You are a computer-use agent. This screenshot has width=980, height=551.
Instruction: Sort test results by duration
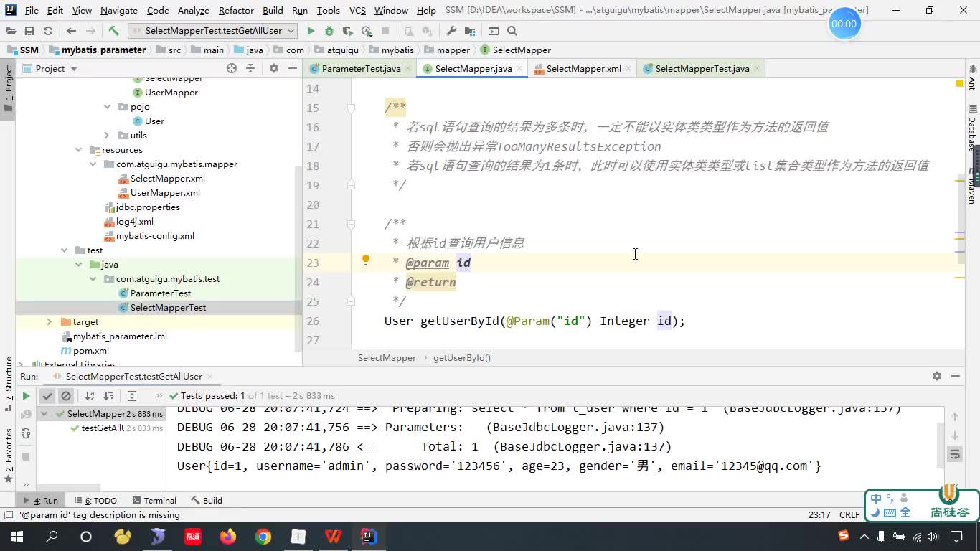(108, 395)
